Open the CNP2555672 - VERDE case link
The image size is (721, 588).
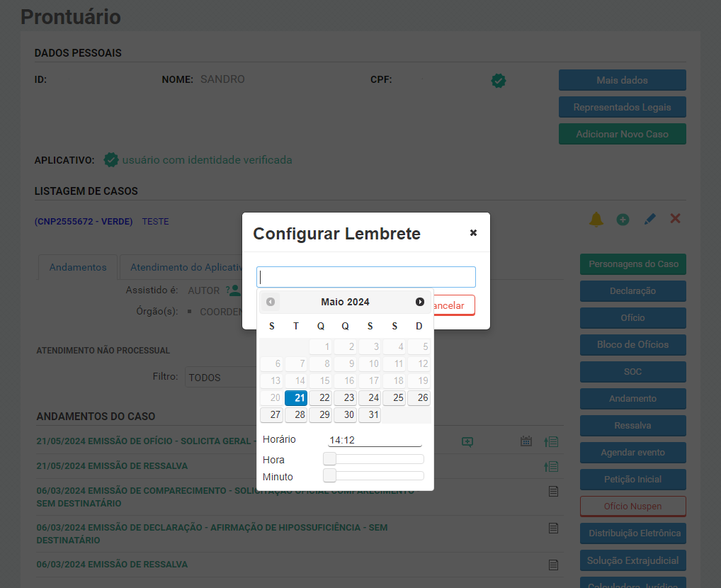84,222
